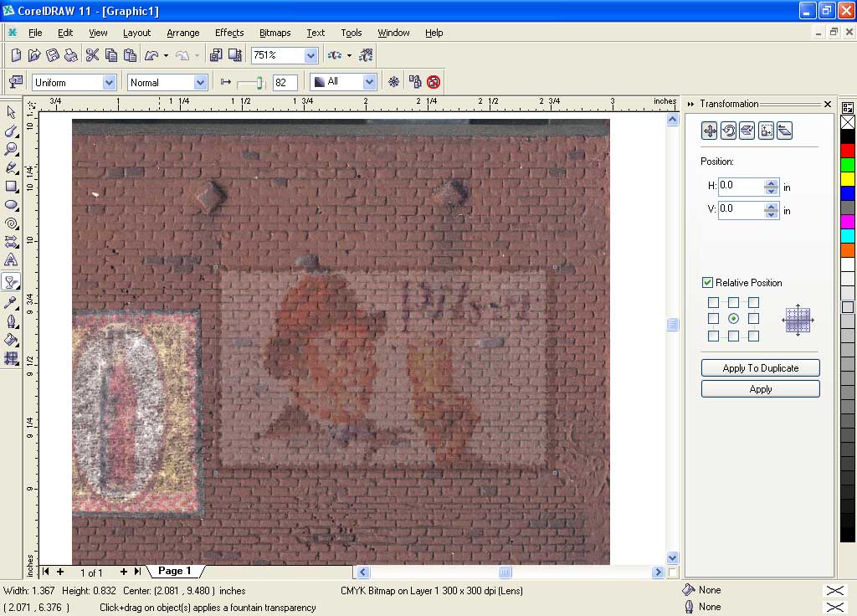Select the Zoom tool magnifier
Image resolution: width=857 pixels, height=616 pixels.
(12, 149)
